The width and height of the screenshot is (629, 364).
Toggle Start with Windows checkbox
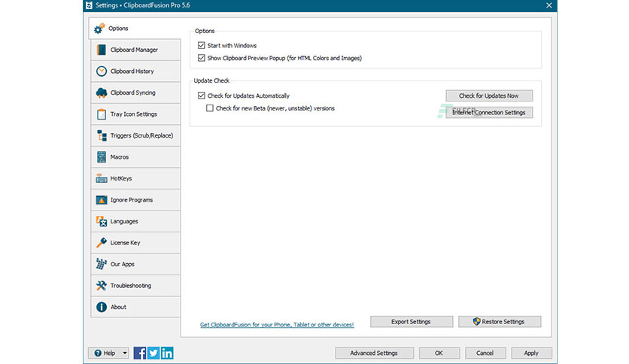click(x=202, y=45)
